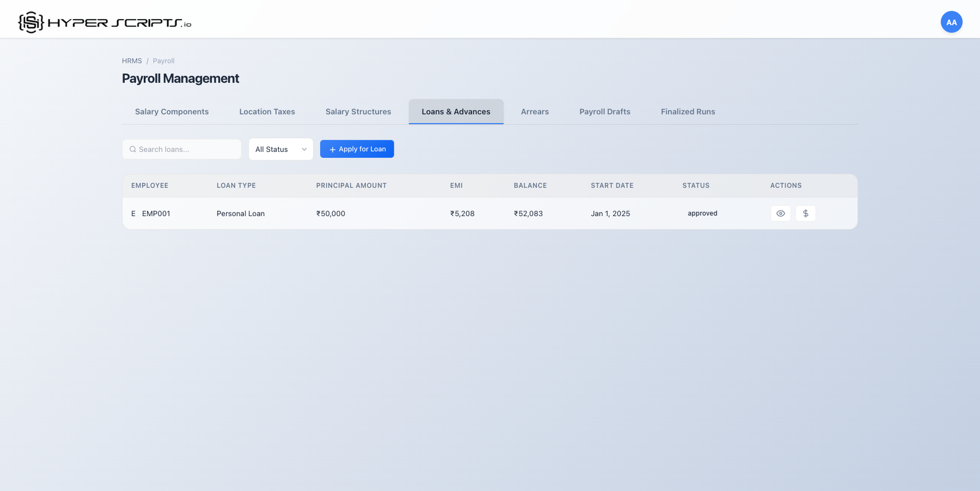Image resolution: width=980 pixels, height=491 pixels.
Task: Switch to the Salary Components tab
Action: click(x=171, y=112)
